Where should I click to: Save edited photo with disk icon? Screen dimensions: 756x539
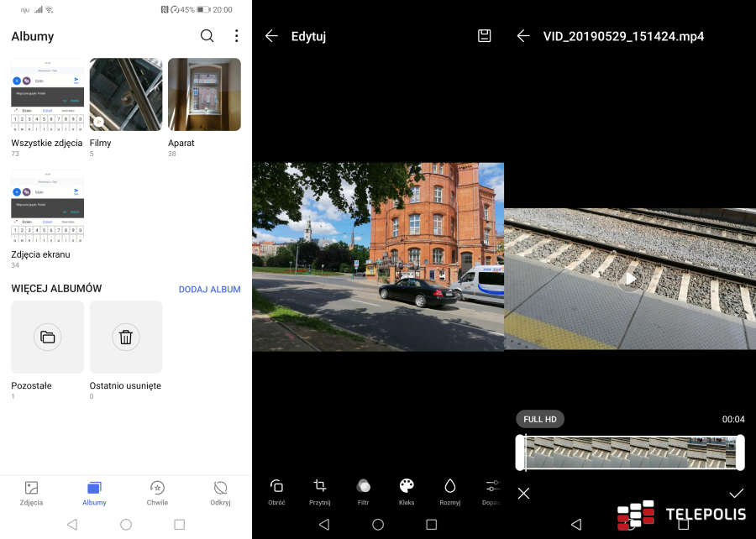(x=484, y=36)
